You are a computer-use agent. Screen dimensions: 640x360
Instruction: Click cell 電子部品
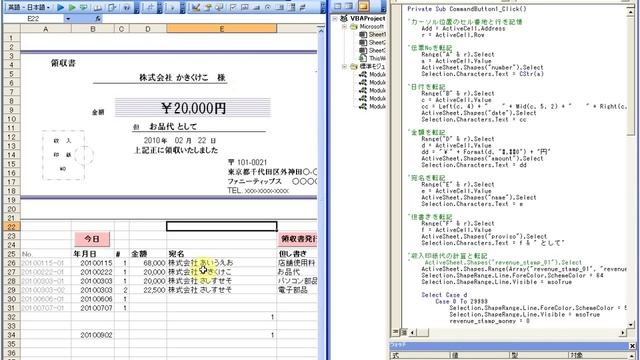point(297,290)
